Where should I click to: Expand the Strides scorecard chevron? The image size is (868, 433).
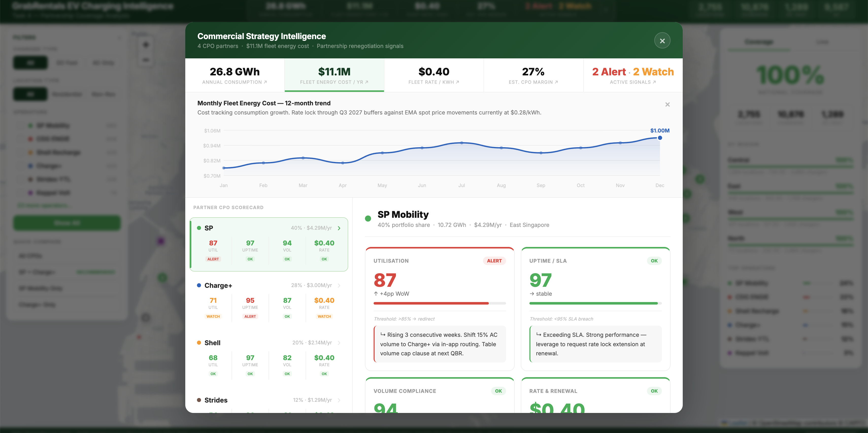(x=339, y=400)
